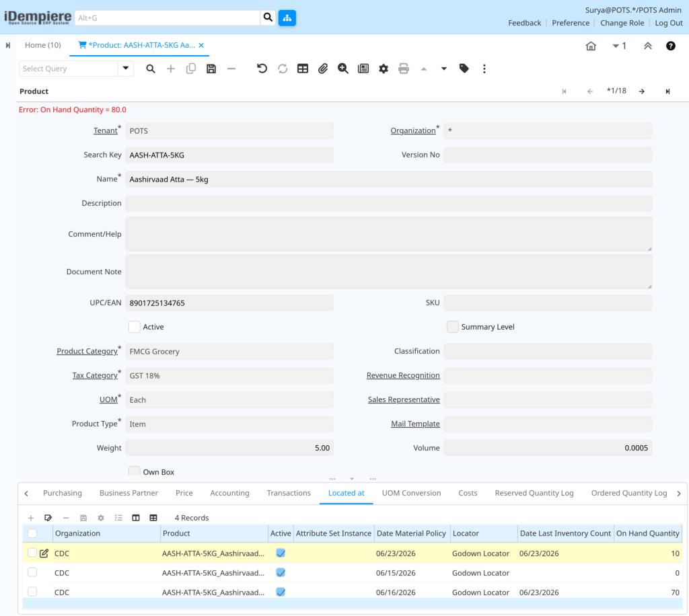Open the Report icon in toolbar
This screenshot has width=689, height=616.
pos(363,69)
